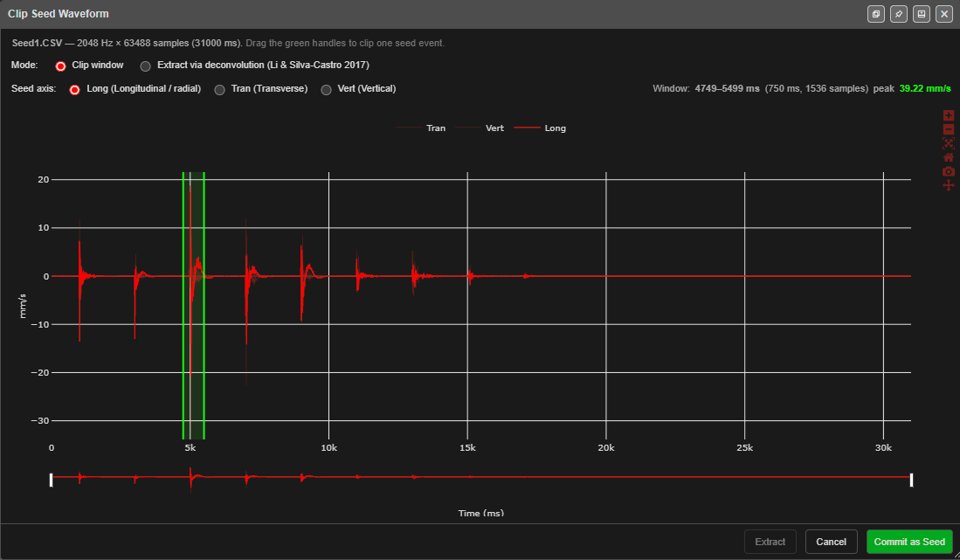
Task: Select Extract via deconvolution mode
Action: click(x=145, y=66)
